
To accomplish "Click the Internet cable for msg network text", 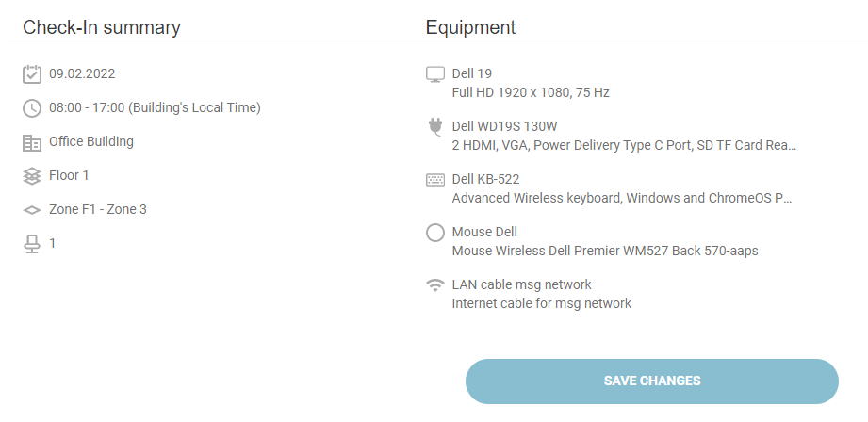I will [x=542, y=303].
